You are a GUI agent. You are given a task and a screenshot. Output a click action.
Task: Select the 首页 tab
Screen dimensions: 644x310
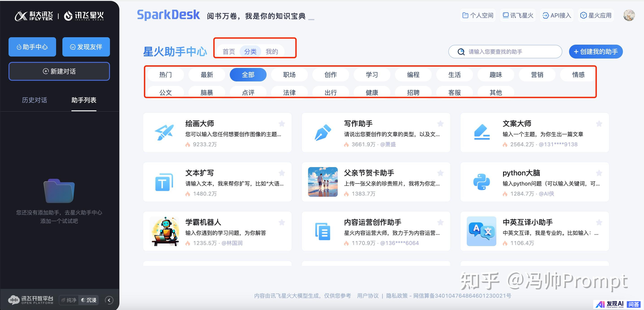pyautogui.click(x=229, y=52)
